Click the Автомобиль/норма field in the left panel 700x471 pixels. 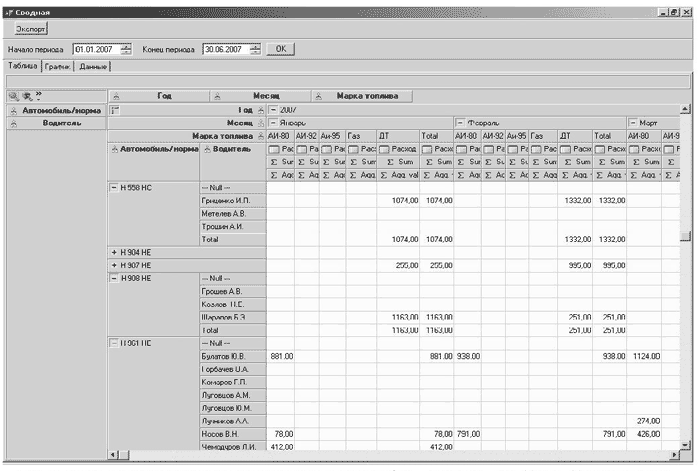click(x=56, y=111)
